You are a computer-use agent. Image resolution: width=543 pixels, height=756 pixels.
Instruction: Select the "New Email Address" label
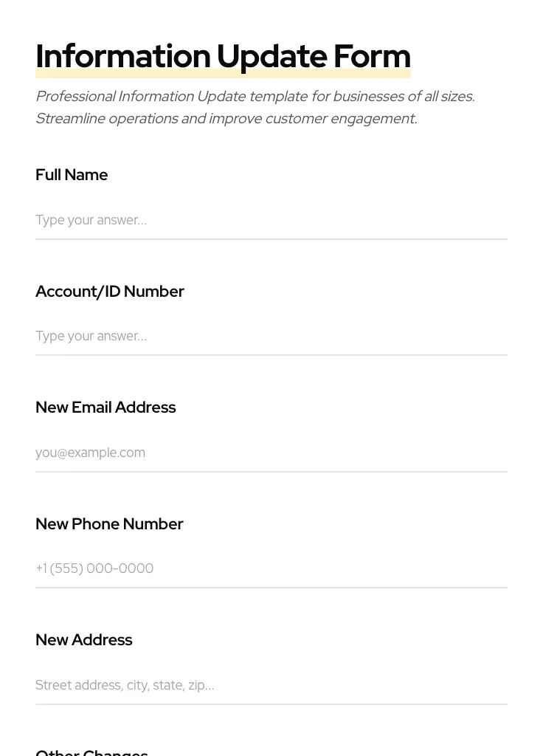pyautogui.click(x=106, y=408)
